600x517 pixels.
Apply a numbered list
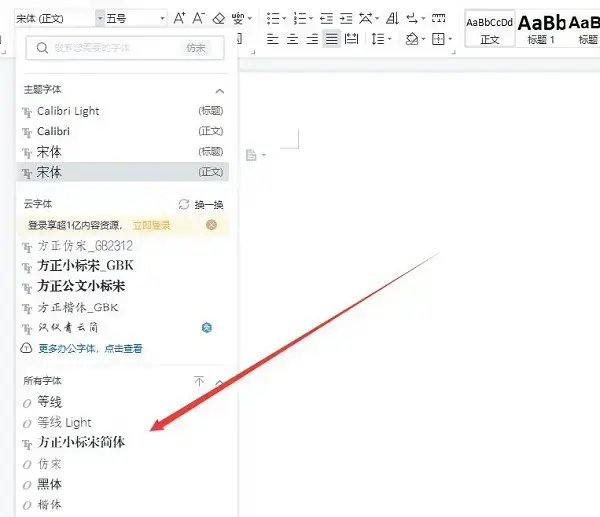click(x=300, y=18)
